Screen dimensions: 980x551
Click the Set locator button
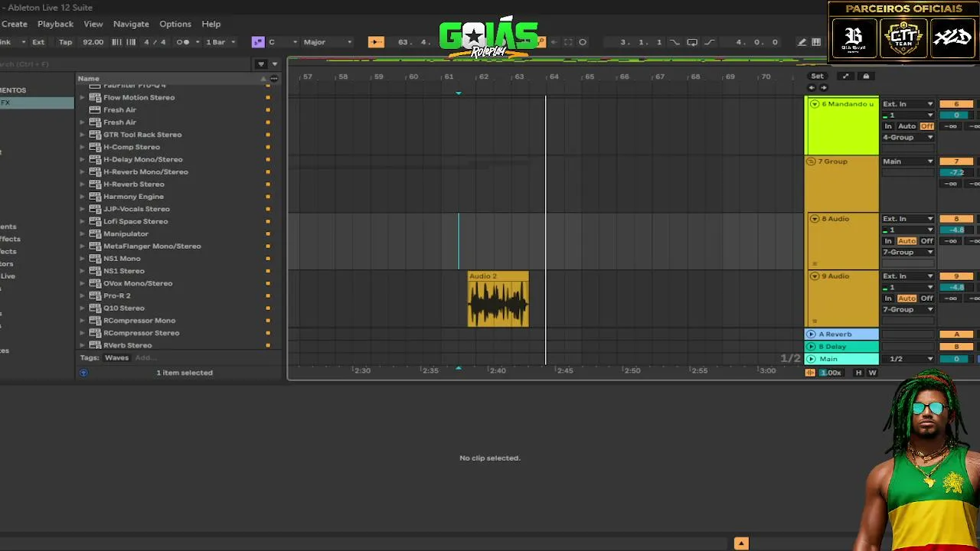(x=818, y=76)
